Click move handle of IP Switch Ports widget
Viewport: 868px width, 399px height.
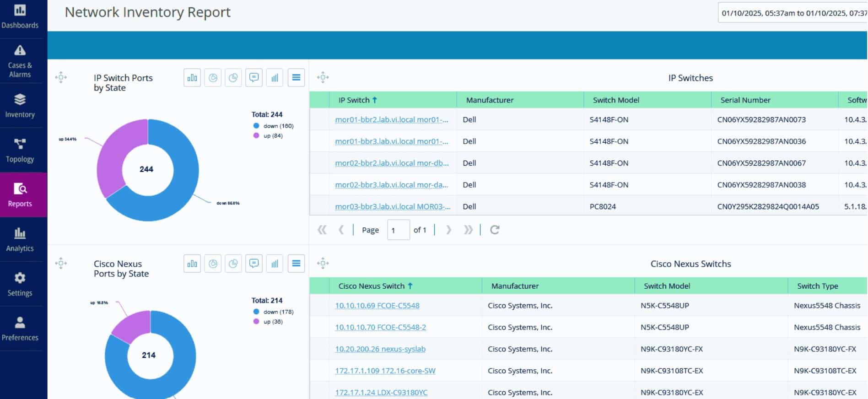tap(61, 77)
